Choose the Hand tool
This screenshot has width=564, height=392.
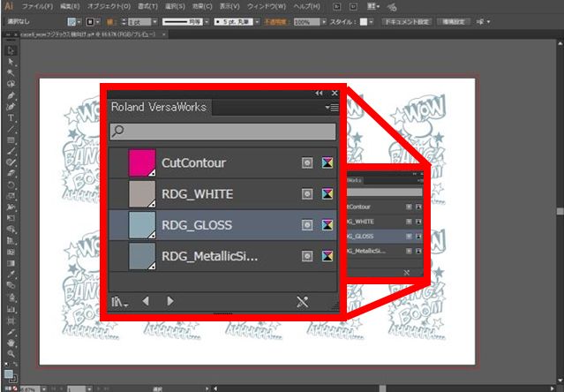[11, 343]
